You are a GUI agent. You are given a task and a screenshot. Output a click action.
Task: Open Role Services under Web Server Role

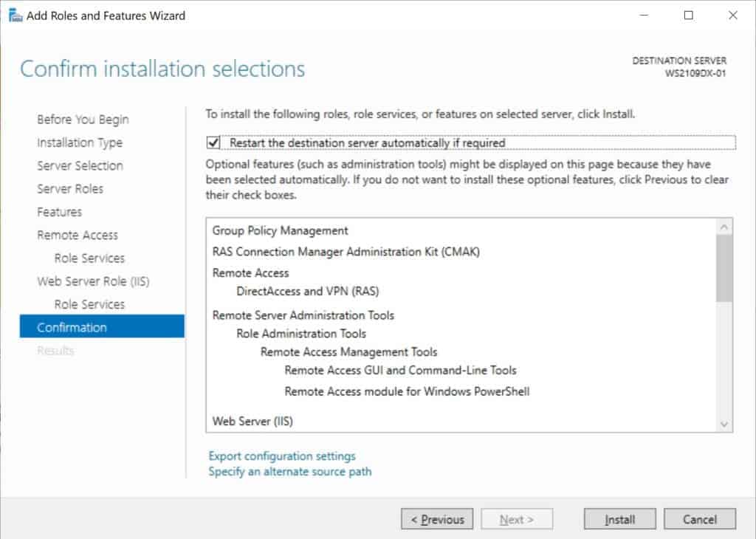pos(89,304)
